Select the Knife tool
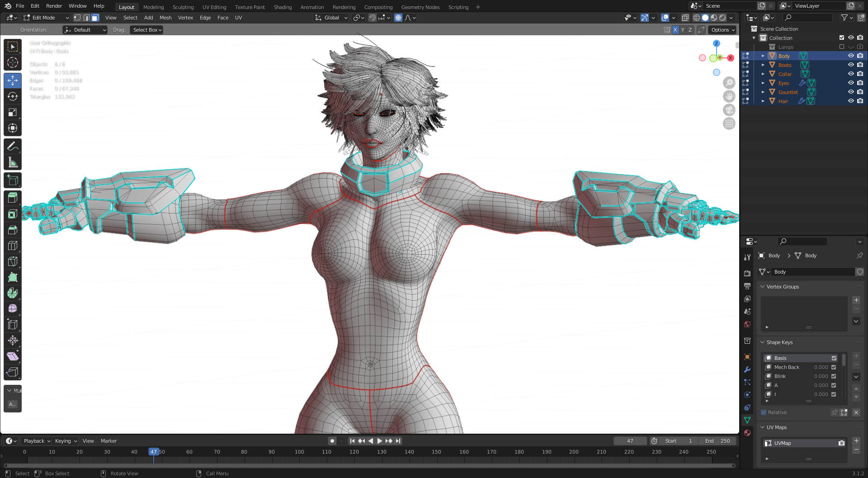This screenshot has height=478, width=868. [13, 261]
